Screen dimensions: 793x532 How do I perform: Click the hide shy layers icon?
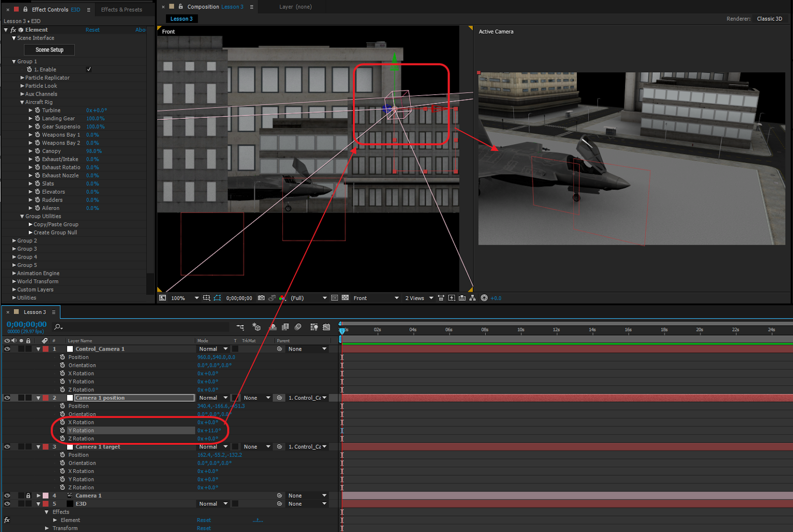pos(273,327)
